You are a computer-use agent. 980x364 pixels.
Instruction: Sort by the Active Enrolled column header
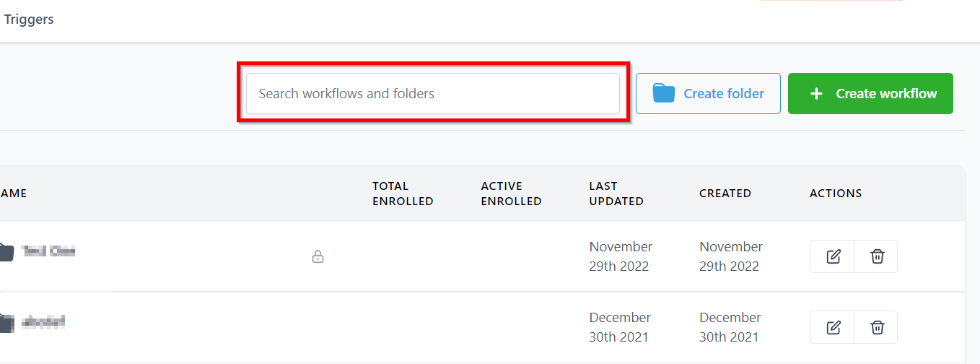coord(511,194)
